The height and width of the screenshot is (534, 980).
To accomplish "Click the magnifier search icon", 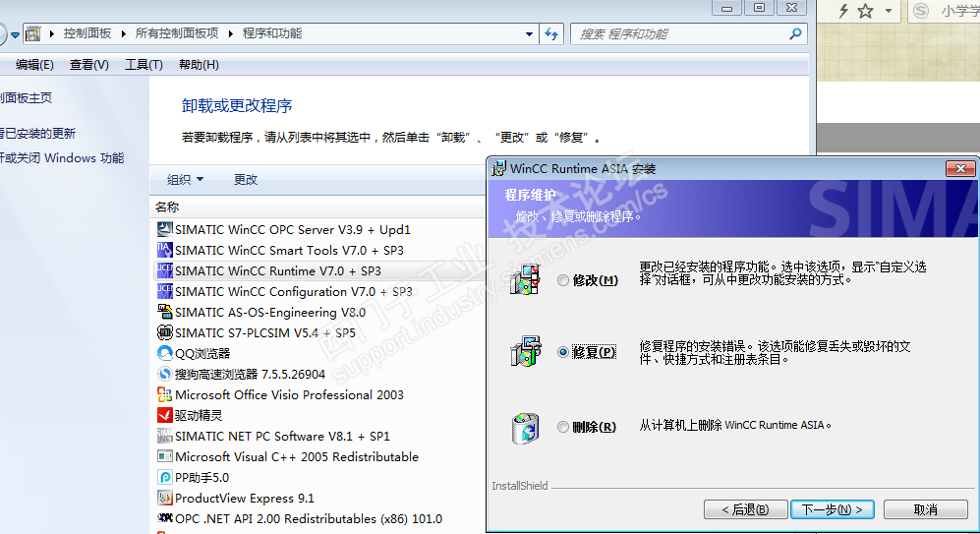I will [795, 33].
